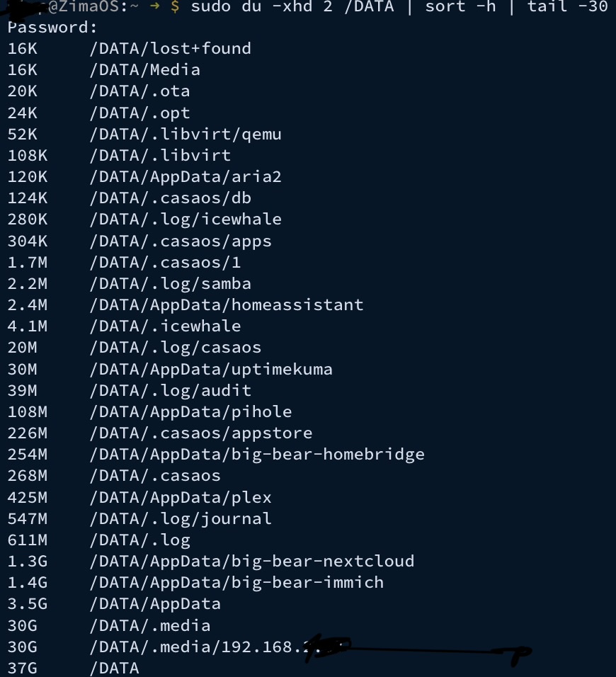Click the "/DATA/AppData/plex" path

point(181,497)
